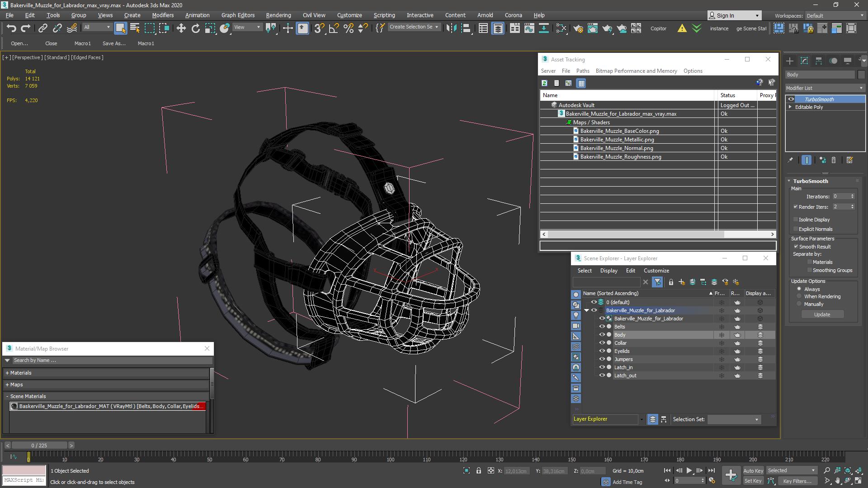The height and width of the screenshot is (488, 868).
Task: Open the Modify panel tab icon
Action: click(804, 61)
